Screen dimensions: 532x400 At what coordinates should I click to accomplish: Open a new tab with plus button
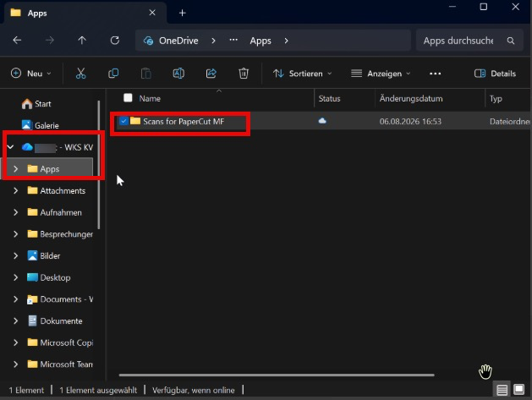(182, 13)
